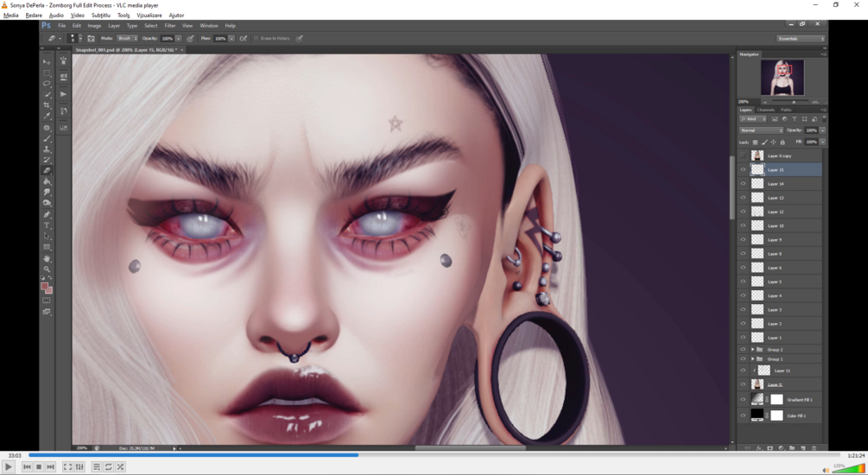Hide Group 2 with eye icon
The image size is (868, 475).
tap(743, 349)
